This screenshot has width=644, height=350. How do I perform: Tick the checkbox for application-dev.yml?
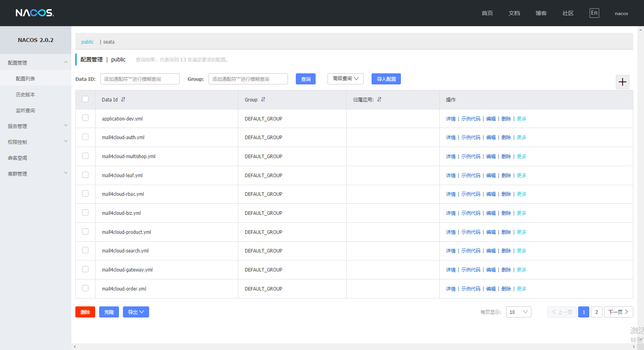(85, 118)
